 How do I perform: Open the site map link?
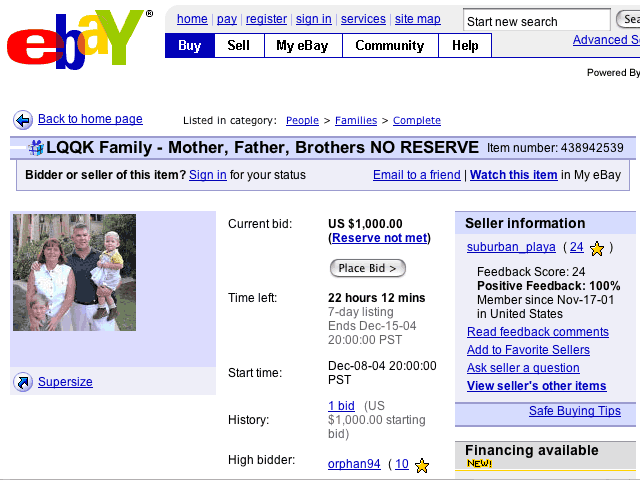coord(418,19)
